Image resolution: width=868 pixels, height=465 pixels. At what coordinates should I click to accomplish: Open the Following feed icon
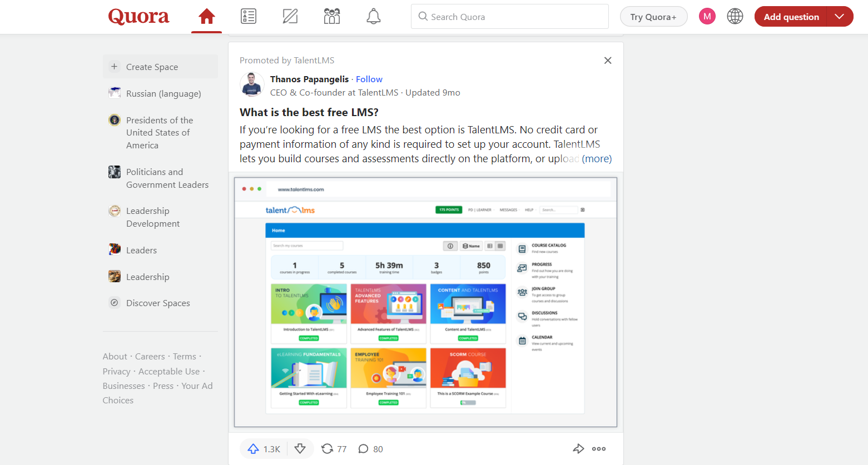click(249, 17)
